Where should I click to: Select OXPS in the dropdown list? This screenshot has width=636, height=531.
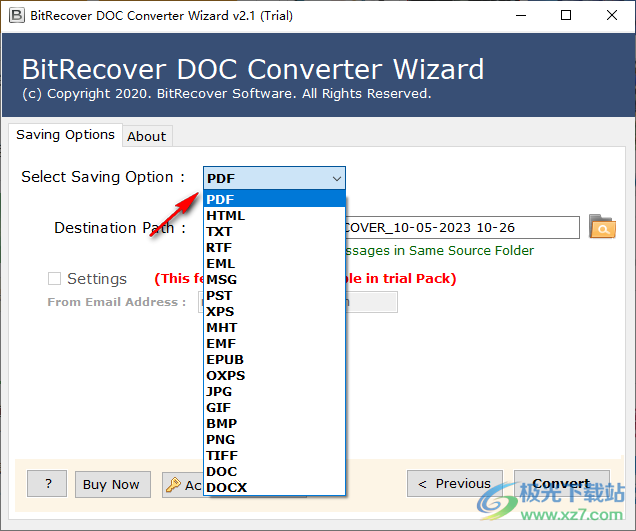[275, 376]
